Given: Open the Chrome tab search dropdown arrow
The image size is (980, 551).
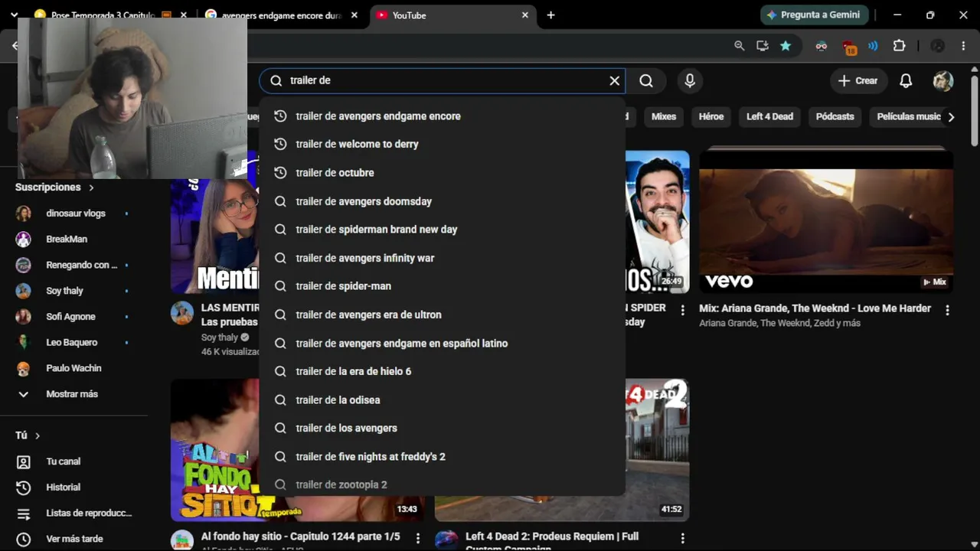Looking at the screenshot, I should [14, 15].
